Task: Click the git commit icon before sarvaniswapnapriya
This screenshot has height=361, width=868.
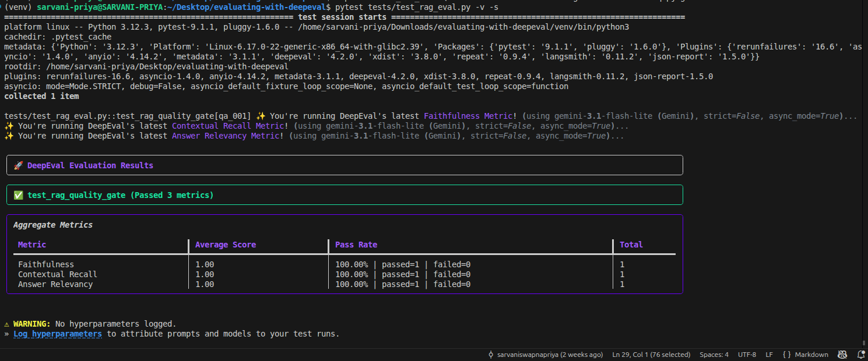Action: tap(491, 355)
